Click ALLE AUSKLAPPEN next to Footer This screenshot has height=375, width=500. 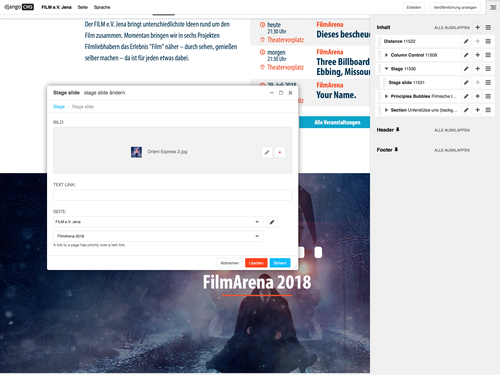452,150
